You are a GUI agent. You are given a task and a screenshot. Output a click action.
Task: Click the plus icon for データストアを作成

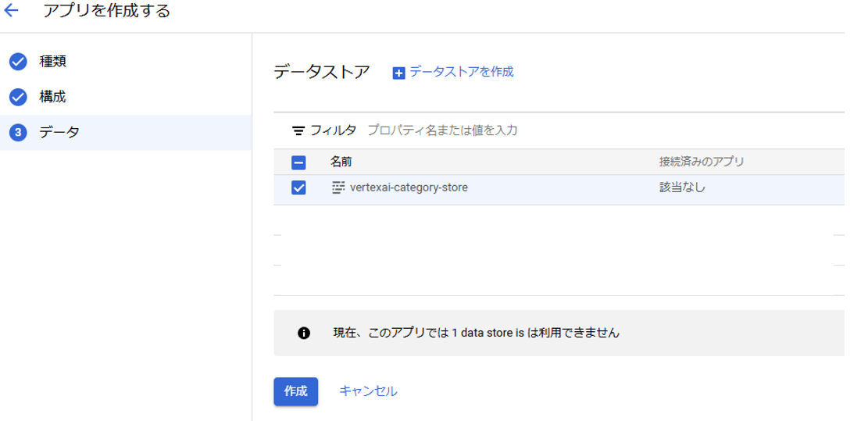pyautogui.click(x=398, y=73)
